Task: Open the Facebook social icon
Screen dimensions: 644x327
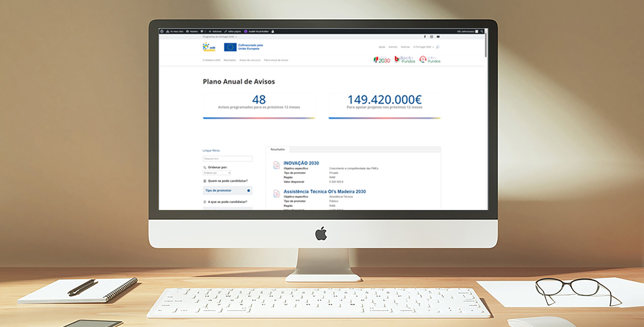Action: (425, 37)
